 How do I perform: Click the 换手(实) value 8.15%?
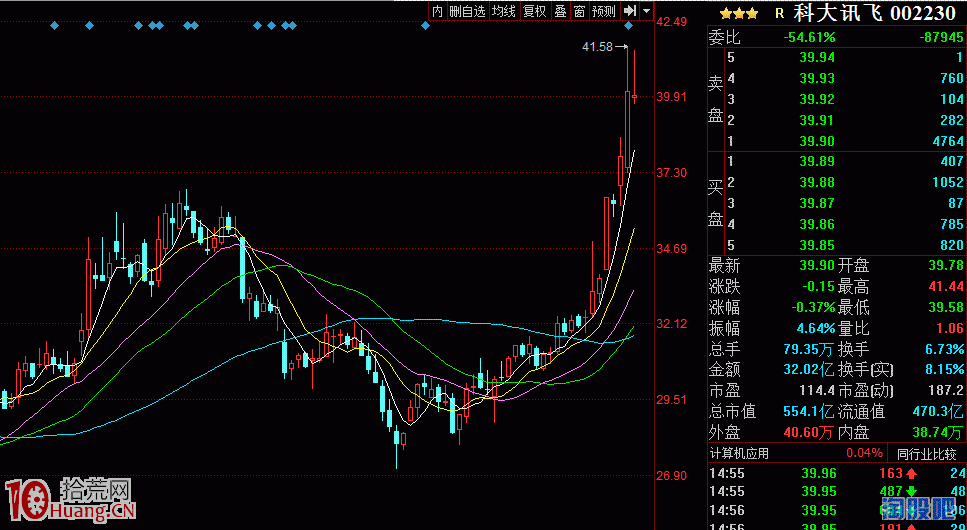[944, 370]
